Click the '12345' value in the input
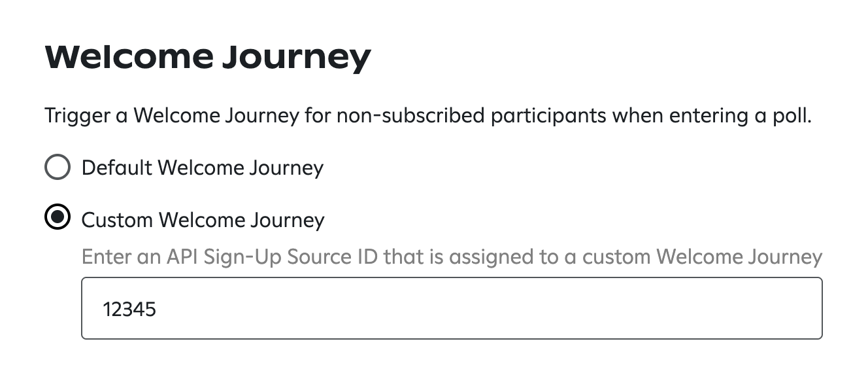The height and width of the screenshot is (373, 868). [x=129, y=309]
